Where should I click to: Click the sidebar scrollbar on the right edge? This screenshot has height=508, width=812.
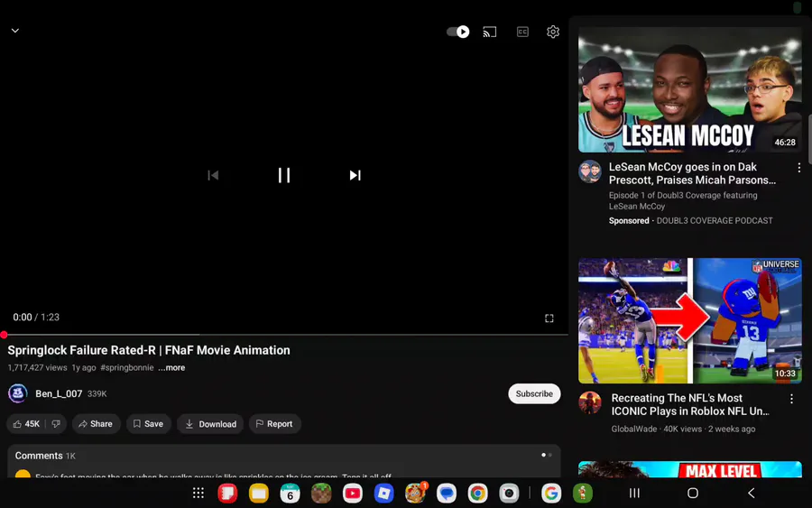click(x=809, y=139)
